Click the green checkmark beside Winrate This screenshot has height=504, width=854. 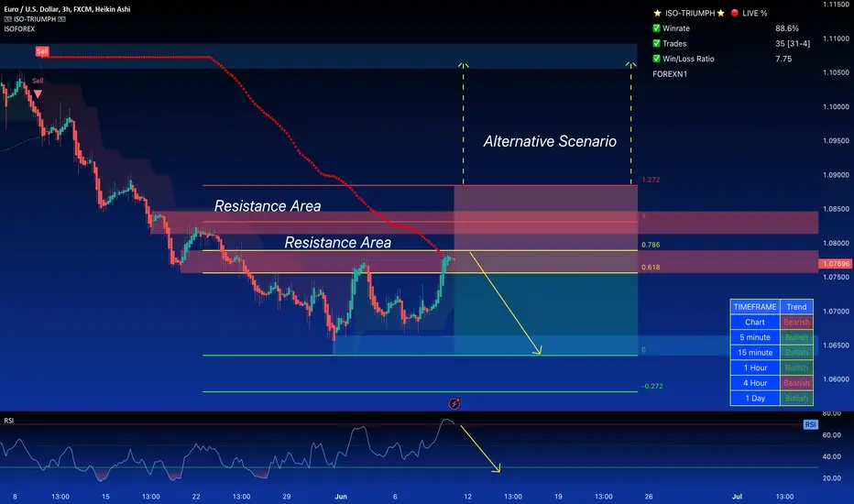coord(656,27)
